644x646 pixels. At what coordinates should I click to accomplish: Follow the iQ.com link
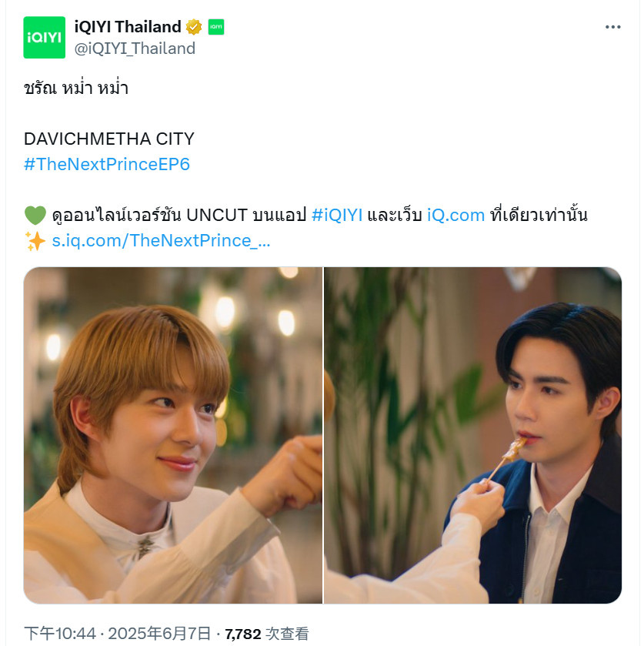pos(455,215)
